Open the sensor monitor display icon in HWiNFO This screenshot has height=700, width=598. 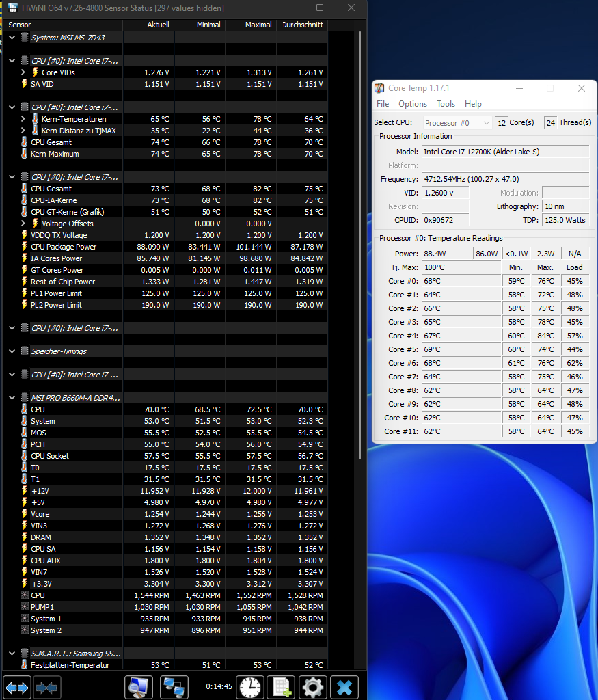point(138,687)
